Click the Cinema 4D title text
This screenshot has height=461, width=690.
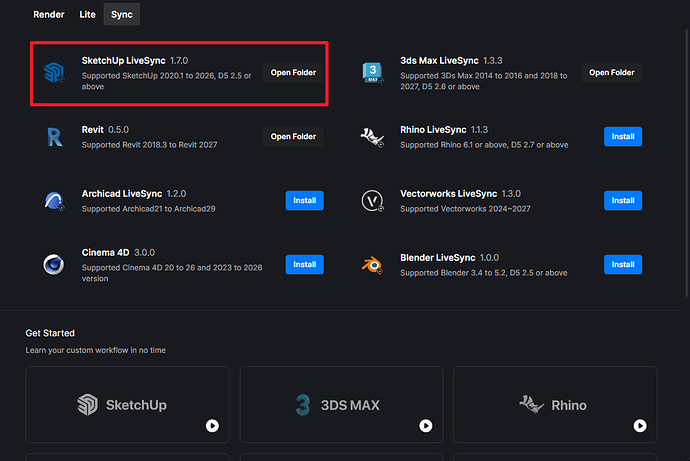(x=106, y=252)
